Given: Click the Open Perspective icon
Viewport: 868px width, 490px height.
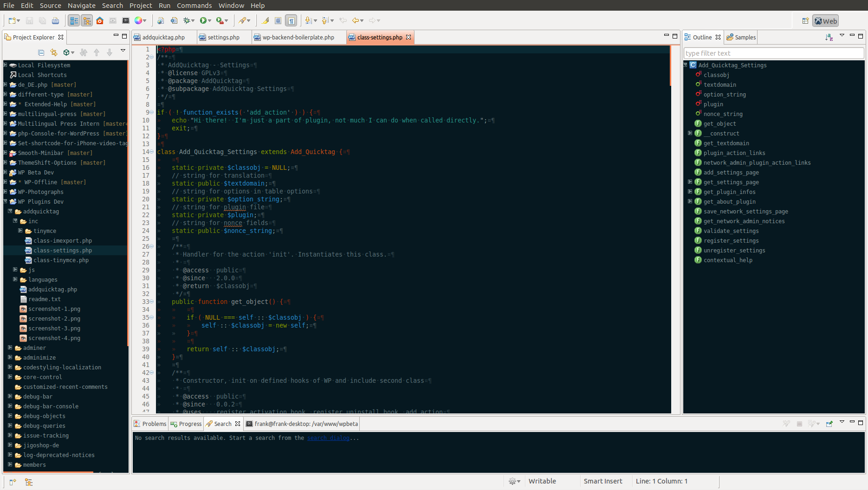Looking at the screenshot, I should (805, 20).
